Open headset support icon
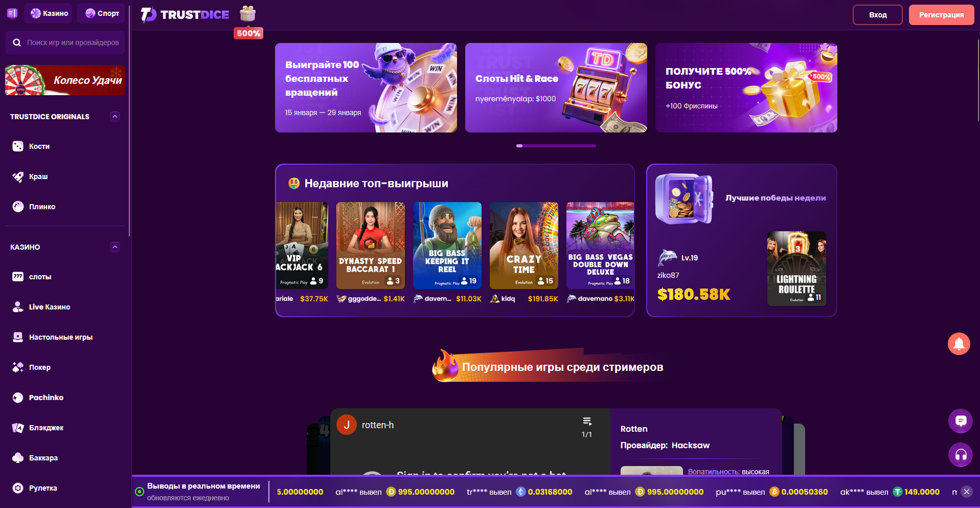This screenshot has width=980, height=508. point(961,455)
